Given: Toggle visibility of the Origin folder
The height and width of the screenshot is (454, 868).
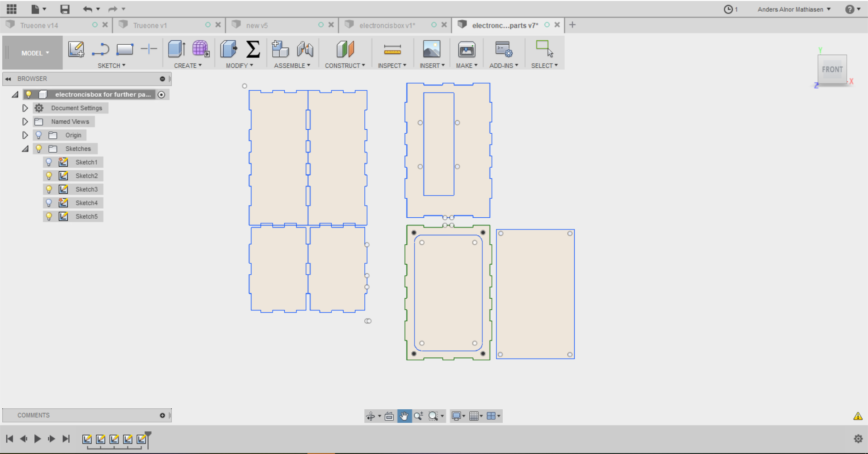Looking at the screenshot, I should click(39, 135).
